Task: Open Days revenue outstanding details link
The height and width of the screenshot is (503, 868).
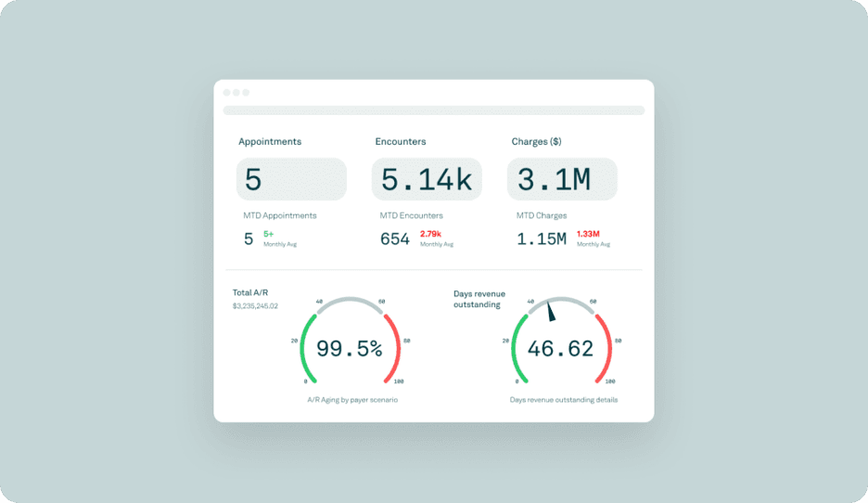Action: tap(564, 400)
